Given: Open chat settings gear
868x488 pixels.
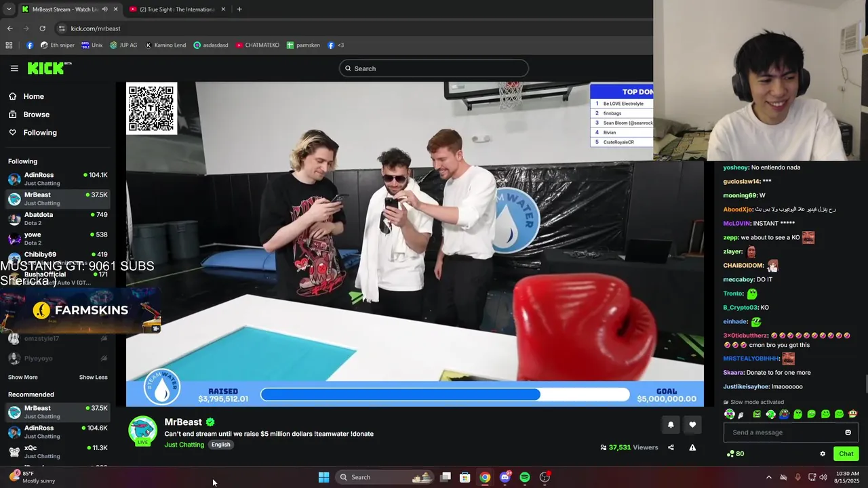Looking at the screenshot, I should tap(823, 454).
